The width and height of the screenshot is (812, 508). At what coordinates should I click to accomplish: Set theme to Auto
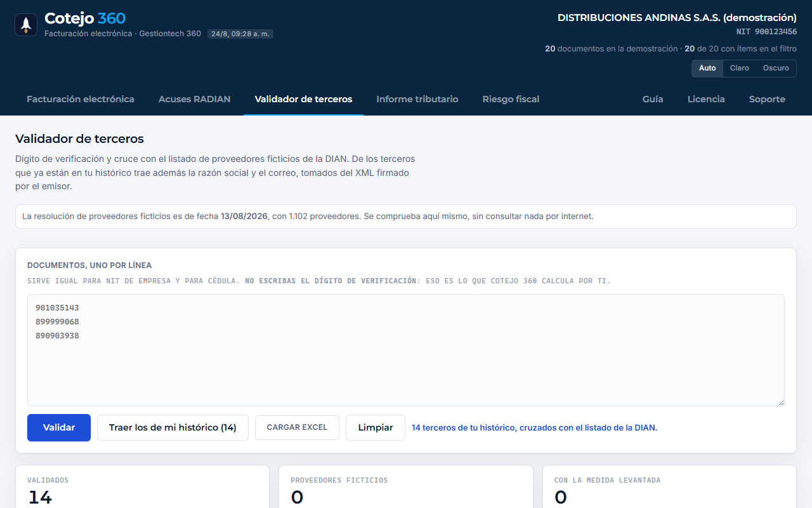click(707, 68)
